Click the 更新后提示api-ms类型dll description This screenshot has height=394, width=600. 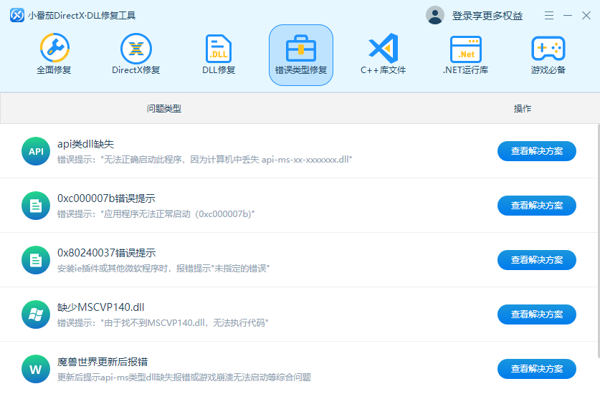click(184, 377)
